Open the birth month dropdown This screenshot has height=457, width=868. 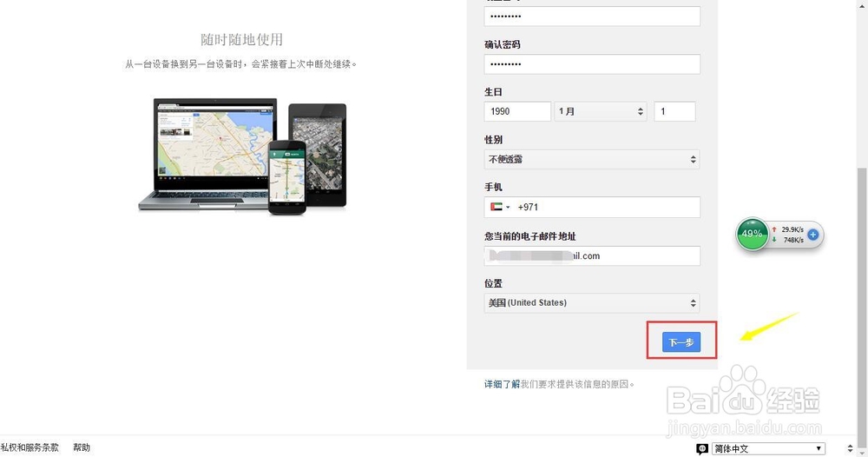[x=601, y=111]
